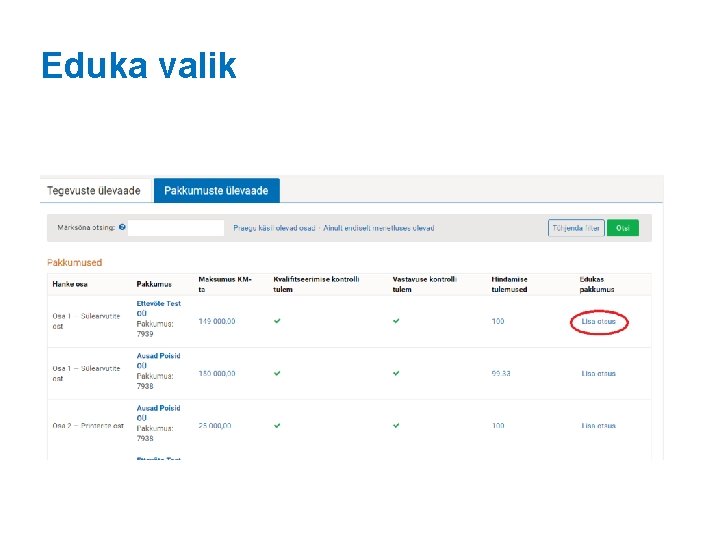Click Lisa otsus for the 149 000,00 offer
This screenshot has width=709, height=539.
(598, 322)
